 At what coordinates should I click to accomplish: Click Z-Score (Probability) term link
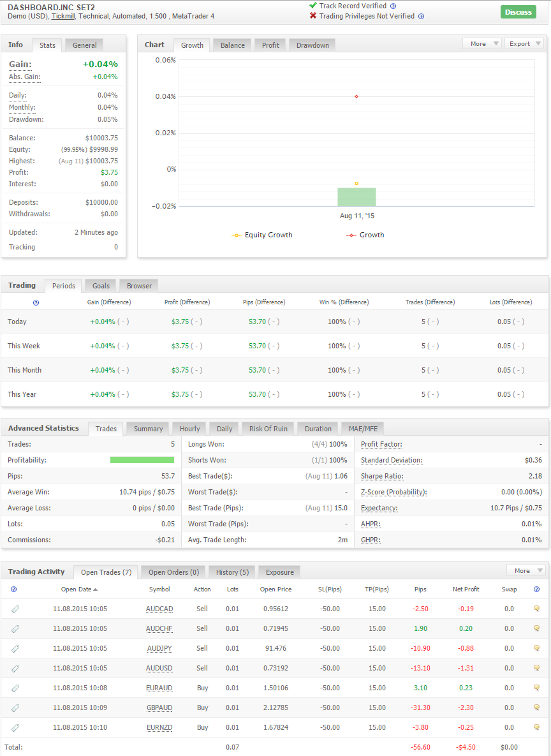[x=394, y=493]
